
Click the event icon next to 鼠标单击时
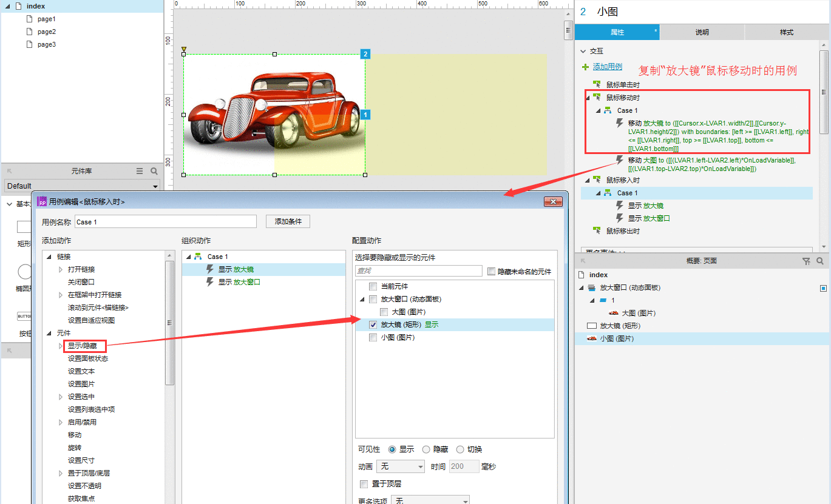[597, 85]
